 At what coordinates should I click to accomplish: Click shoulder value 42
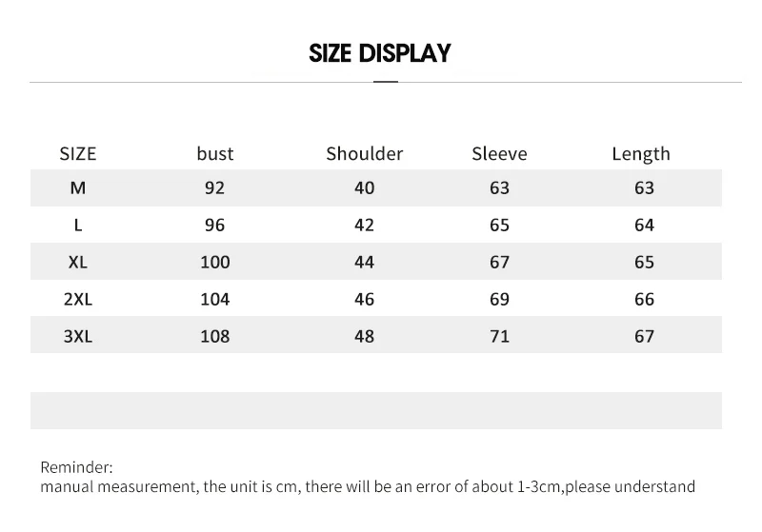tap(365, 226)
